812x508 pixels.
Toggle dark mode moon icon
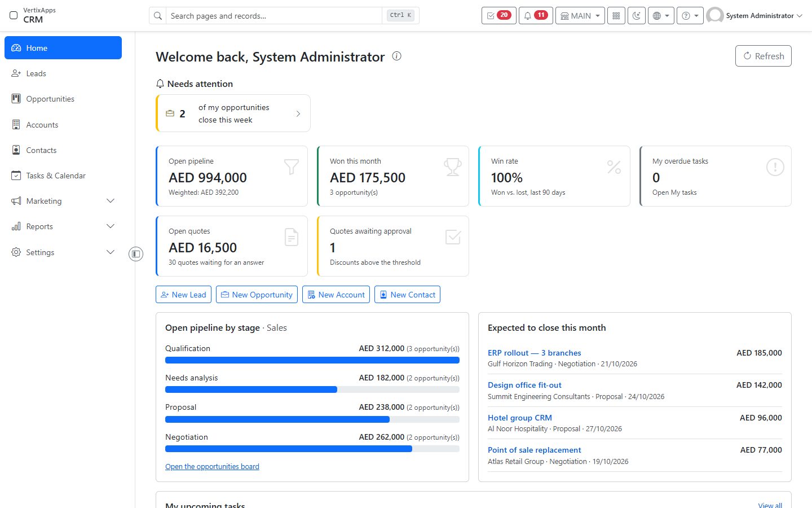tap(637, 16)
